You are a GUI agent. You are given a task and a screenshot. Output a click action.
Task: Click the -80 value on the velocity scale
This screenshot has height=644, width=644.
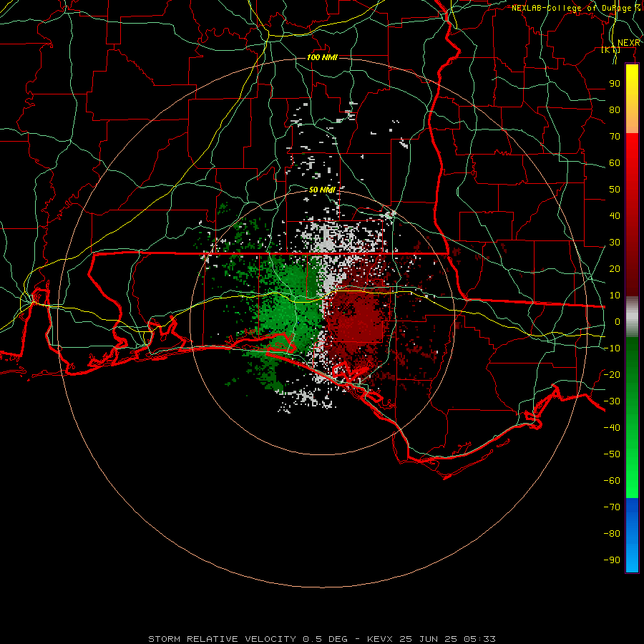coord(612,534)
